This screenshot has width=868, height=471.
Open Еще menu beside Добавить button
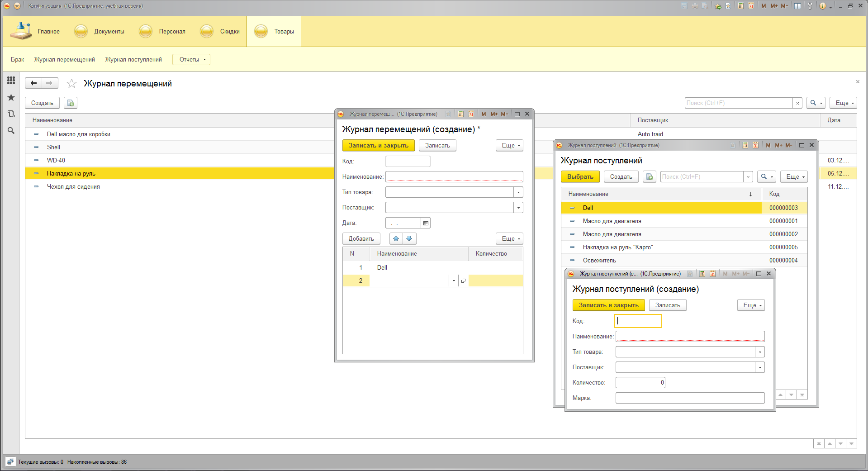pos(509,238)
